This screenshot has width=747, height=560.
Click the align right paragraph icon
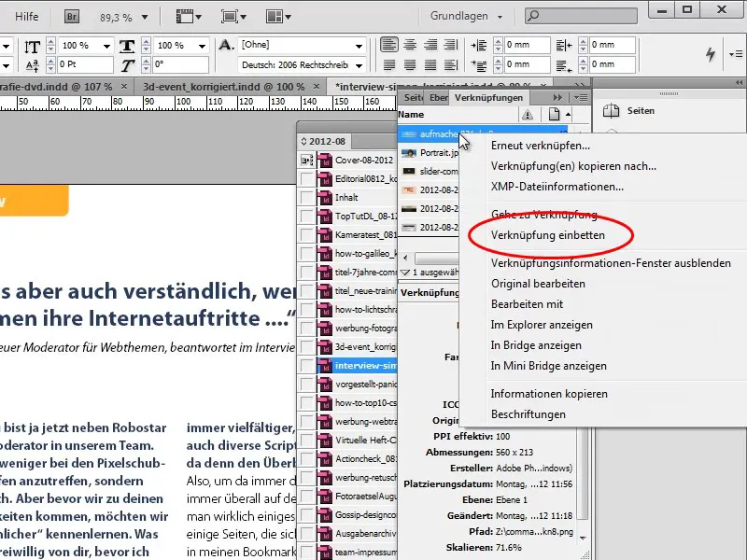pyautogui.click(x=430, y=45)
